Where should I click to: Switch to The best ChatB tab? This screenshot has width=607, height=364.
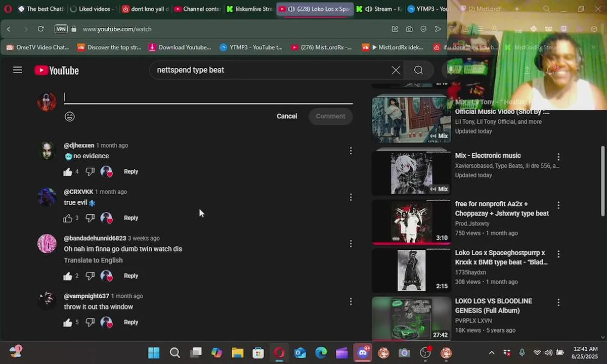[40, 9]
